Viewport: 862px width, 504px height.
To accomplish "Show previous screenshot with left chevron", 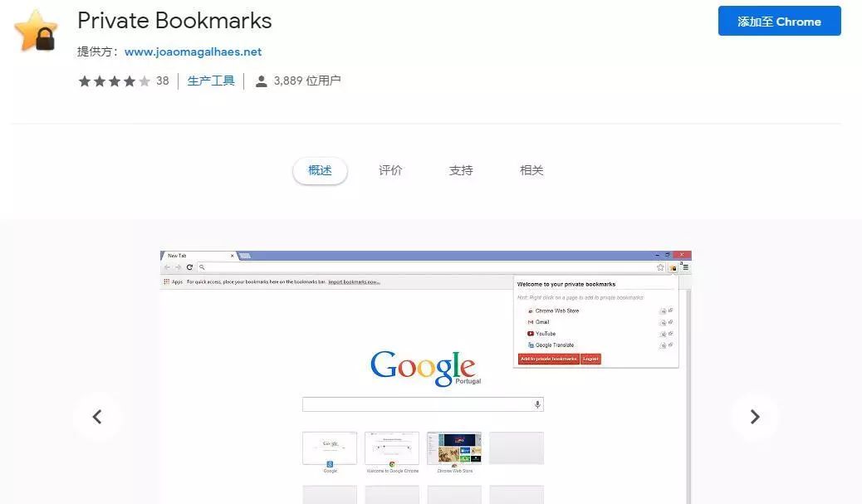I will click(97, 417).
